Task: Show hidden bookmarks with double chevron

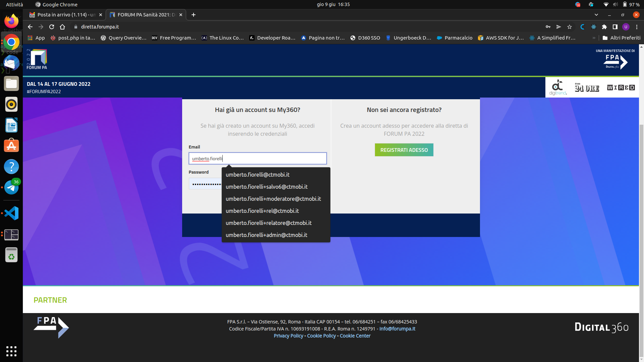Action: click(594, 38)
